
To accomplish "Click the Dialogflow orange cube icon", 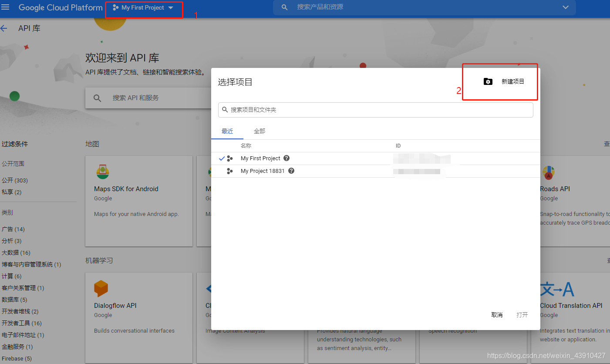I will coord(101,289).
